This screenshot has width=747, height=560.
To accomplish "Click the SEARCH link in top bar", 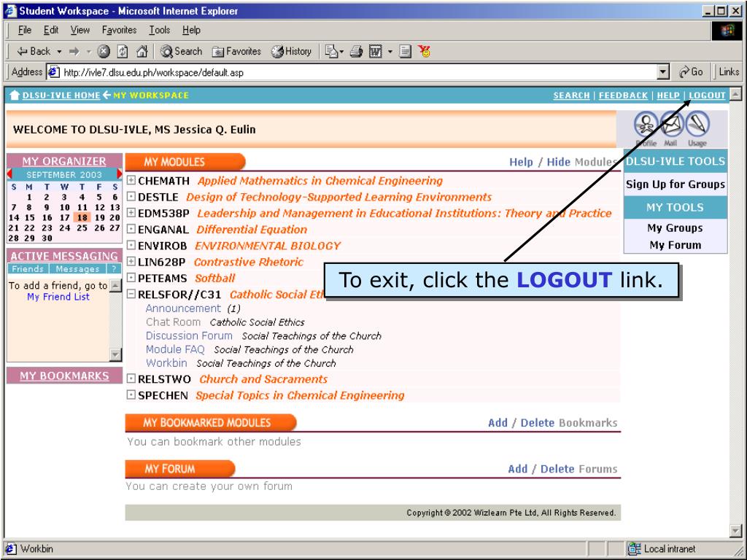I will 571,96.
